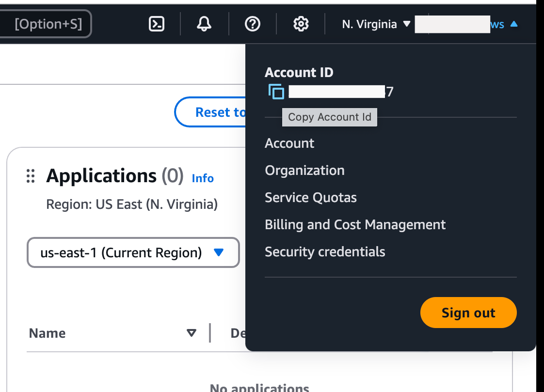This screenshot has height=392, width=544.
Task: Sort by the Name column arrow
Action: (192, 333)
